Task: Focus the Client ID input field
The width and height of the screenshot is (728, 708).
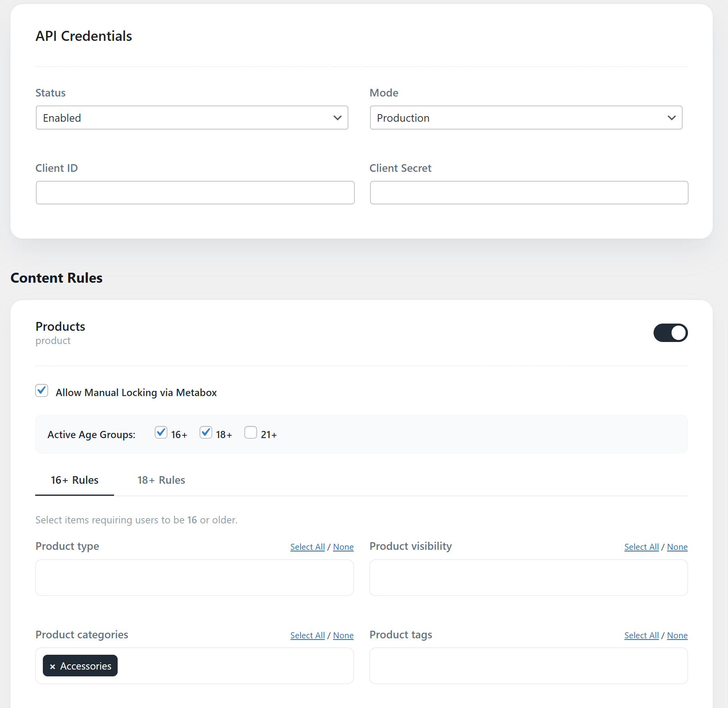Action: click(x=195, y=193)
